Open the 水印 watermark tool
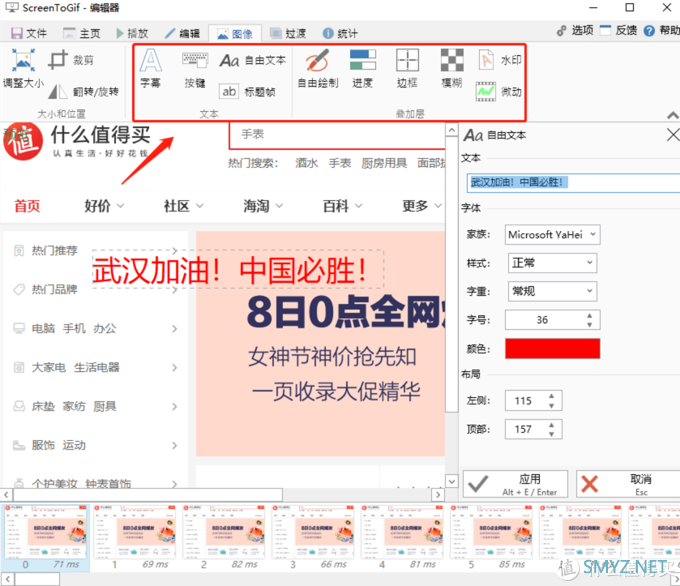Viewport: 680px width, 586px height. tap(500, 60)
